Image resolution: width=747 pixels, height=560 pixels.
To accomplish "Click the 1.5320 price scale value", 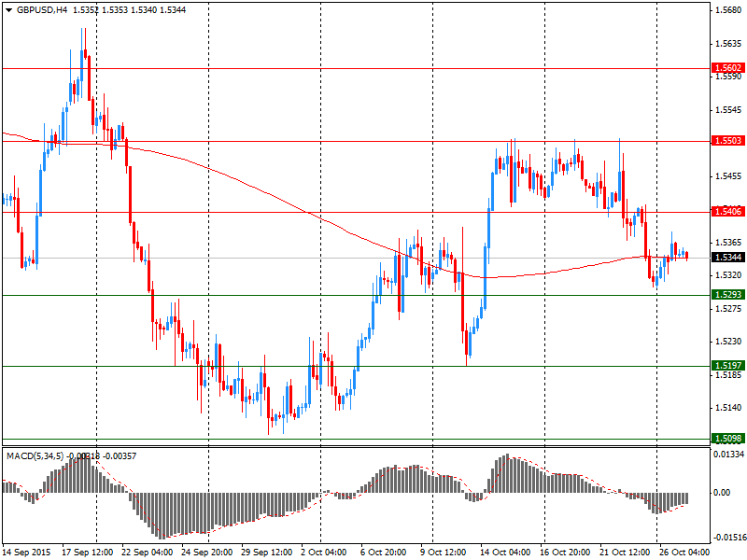I will click(x=728, y=275).
